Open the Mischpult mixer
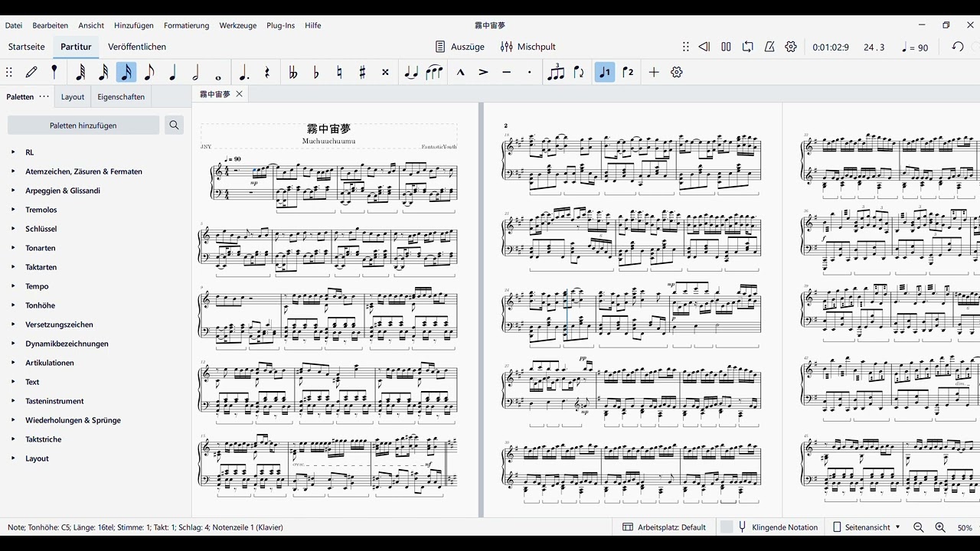This screenshot has height=551, width=980. coord(528,47)
